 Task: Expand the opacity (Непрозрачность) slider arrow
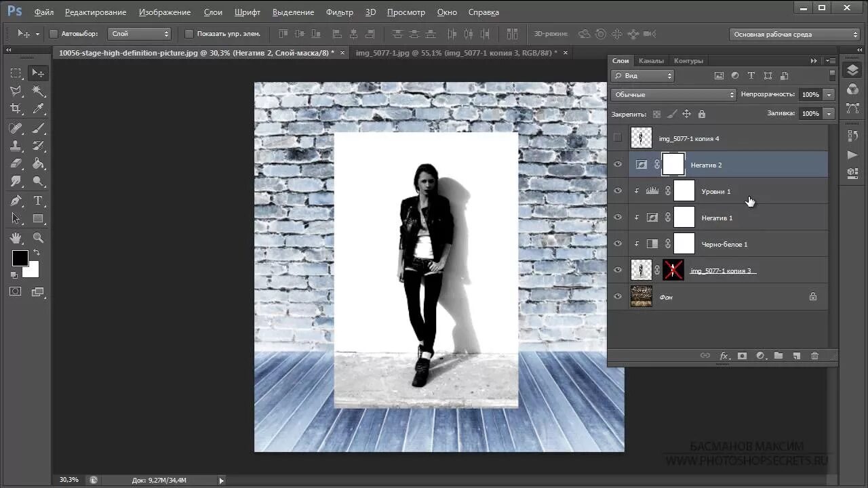click(x=829, y=95)
